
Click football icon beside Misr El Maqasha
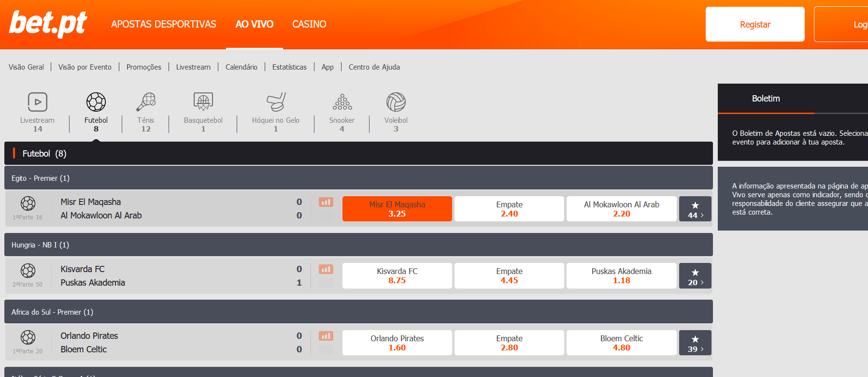pyautogui.click(x=28, y=203)
